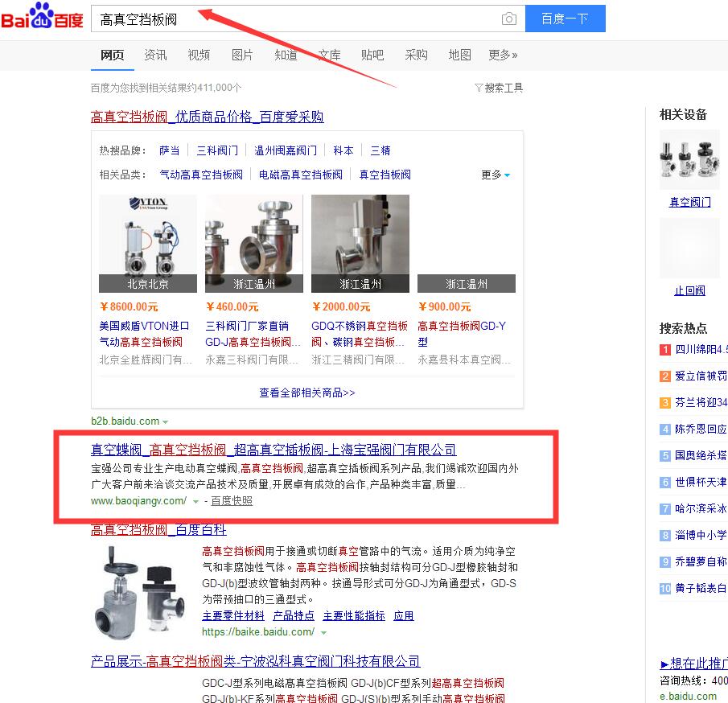
Task: Open 真空阀门 related link
Action: (x=689, y=202)
